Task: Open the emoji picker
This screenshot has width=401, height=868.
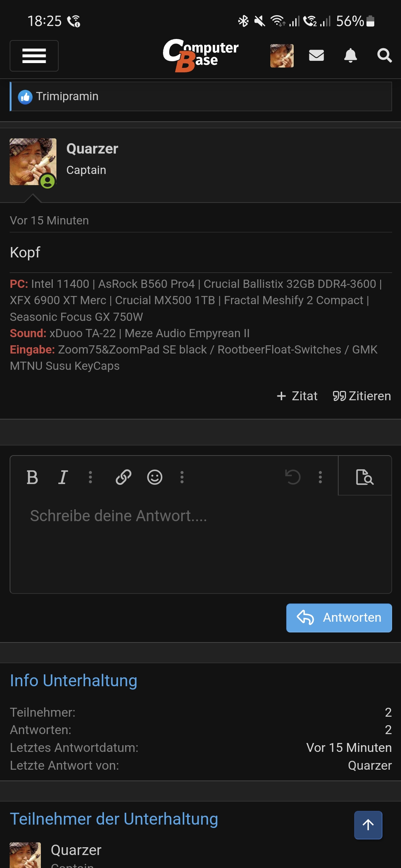Action: [x=155, y=478]
